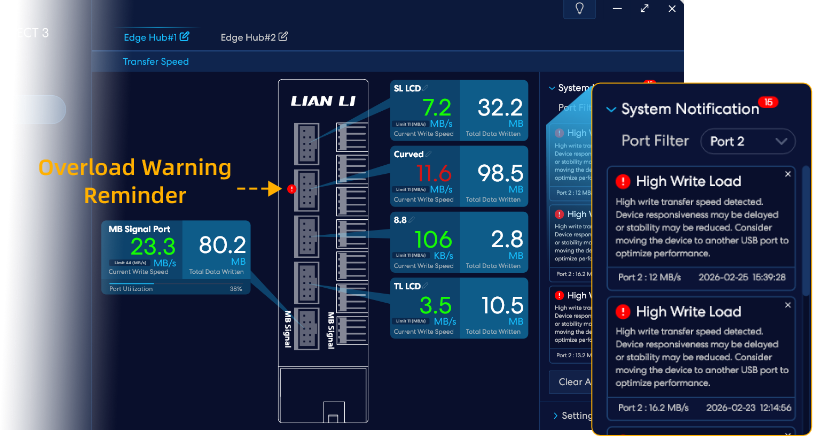
Task: Click the 'Port Filter' label in front panel
Action: click(x=655, y=141)
